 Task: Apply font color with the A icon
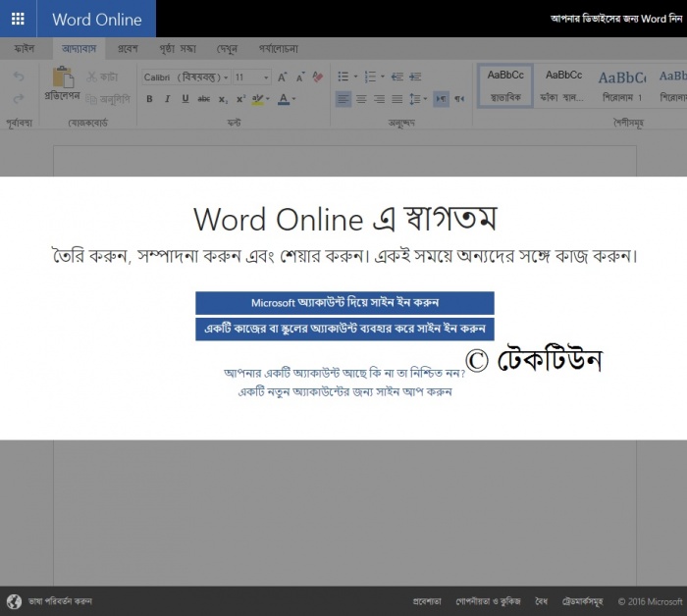point(284,99)
